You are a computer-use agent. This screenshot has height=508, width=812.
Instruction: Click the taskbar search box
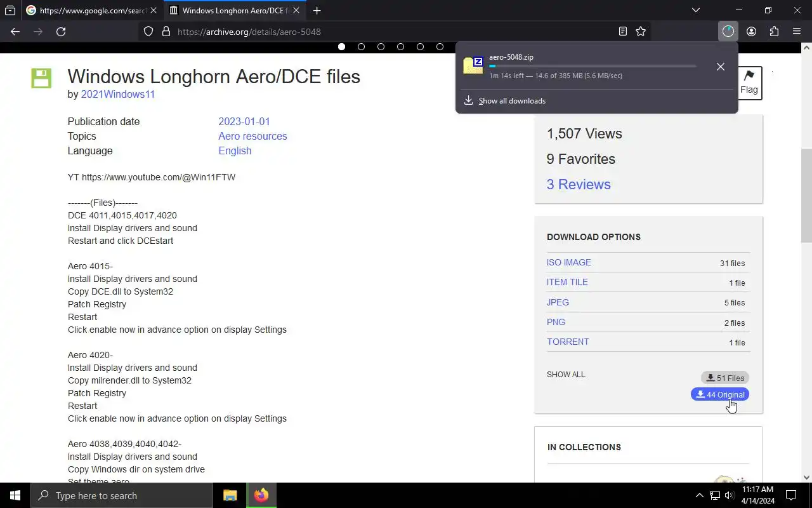point(122,495)
